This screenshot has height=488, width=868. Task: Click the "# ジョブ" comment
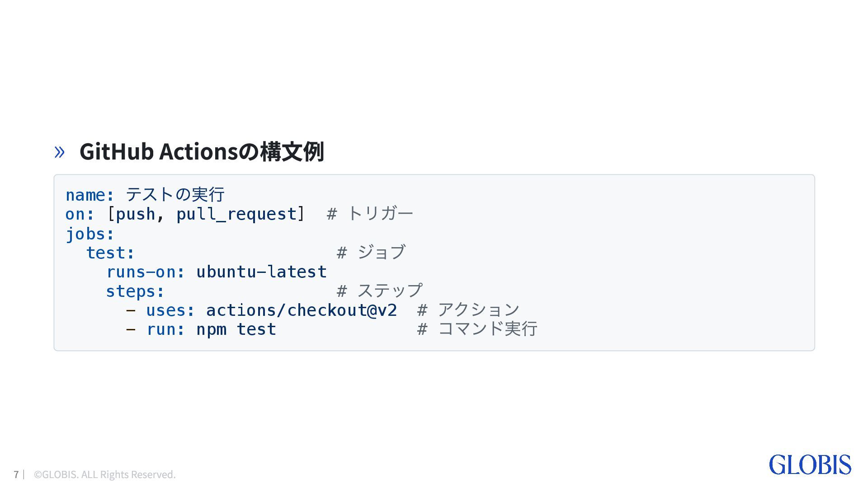(371, 253)
